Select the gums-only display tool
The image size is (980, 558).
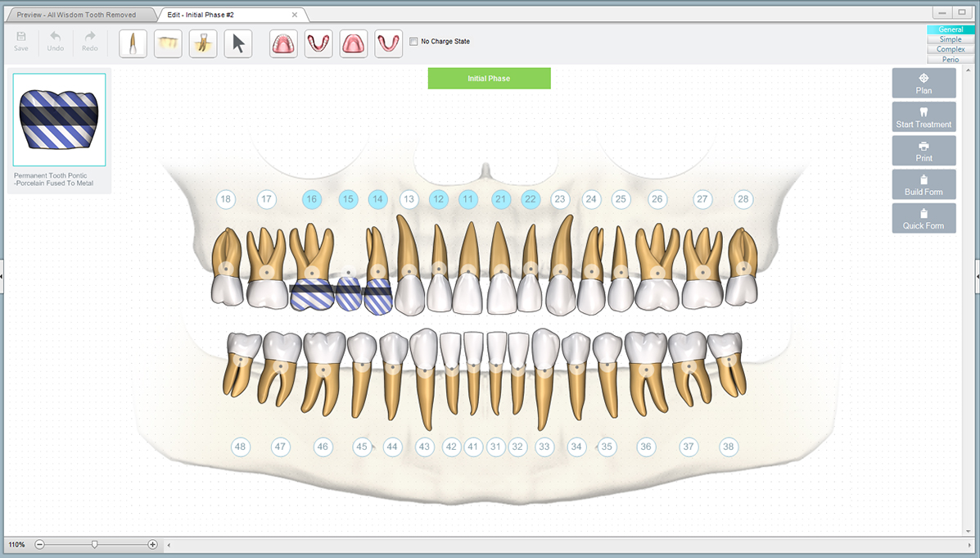[x=167, y=43]
